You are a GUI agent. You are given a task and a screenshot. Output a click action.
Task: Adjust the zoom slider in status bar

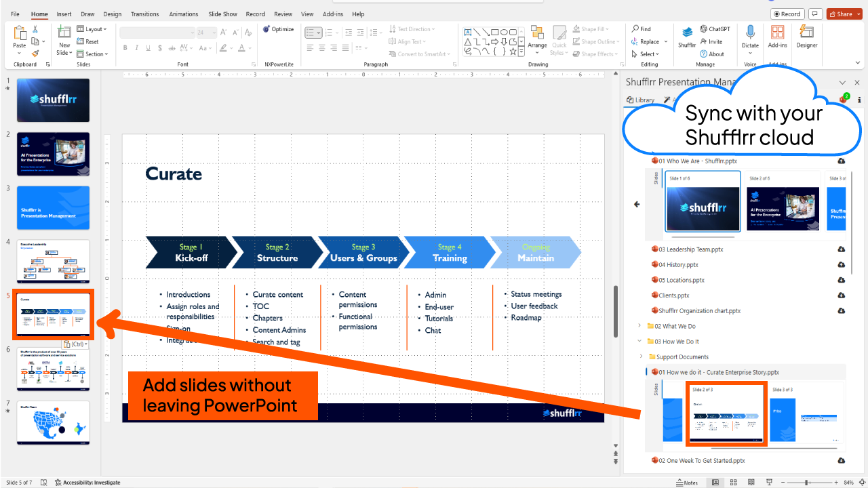[806, 483]
